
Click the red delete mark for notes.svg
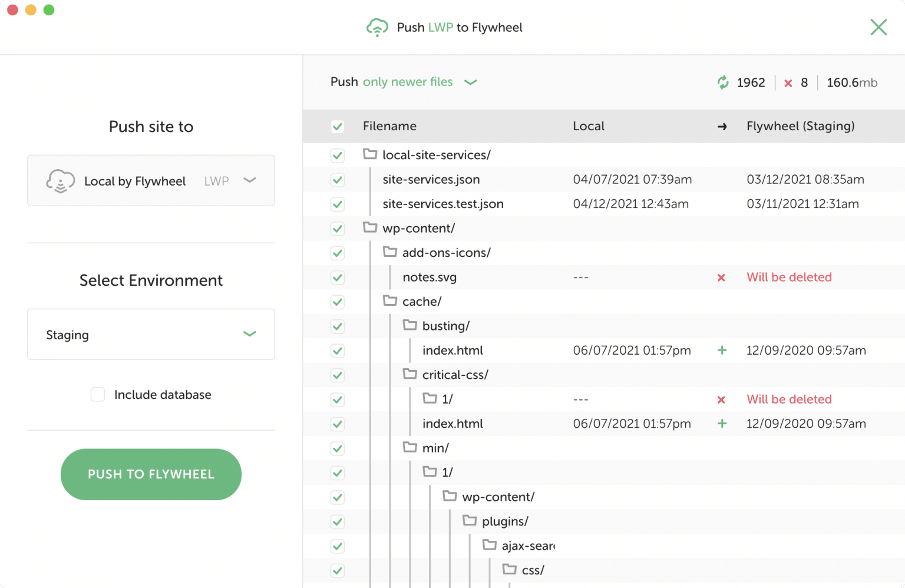tap(721, 278)
